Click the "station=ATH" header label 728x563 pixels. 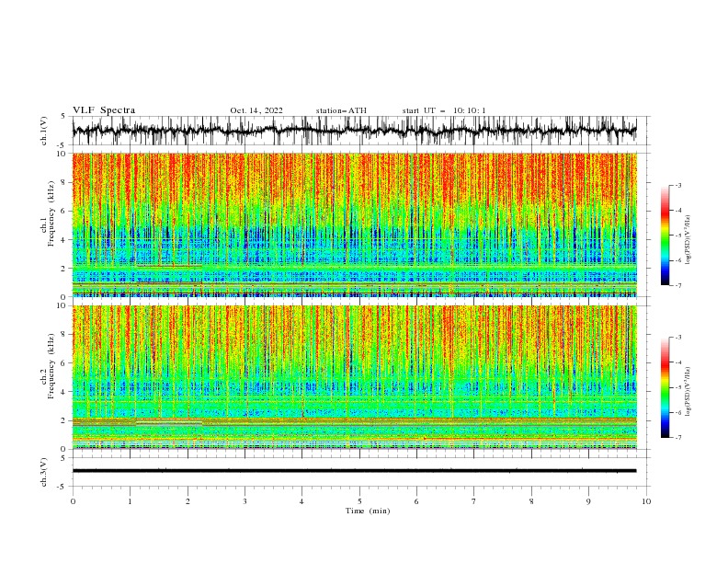coord(341,110)
